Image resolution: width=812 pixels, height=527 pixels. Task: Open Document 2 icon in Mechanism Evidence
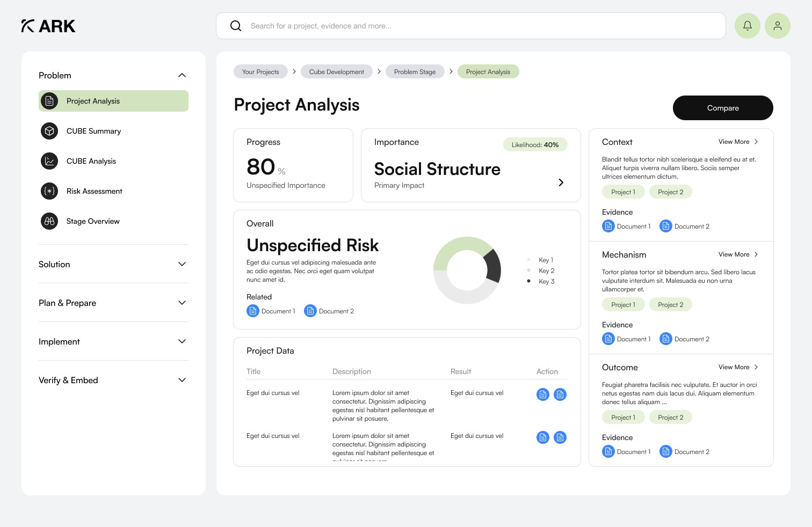tap(666, 339)
